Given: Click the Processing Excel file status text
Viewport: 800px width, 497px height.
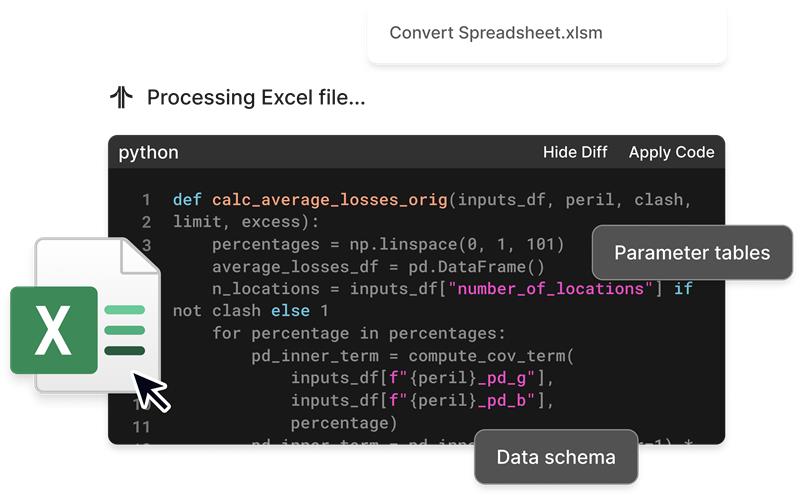Looking at the screenshot, I should [x=256, y=98].
